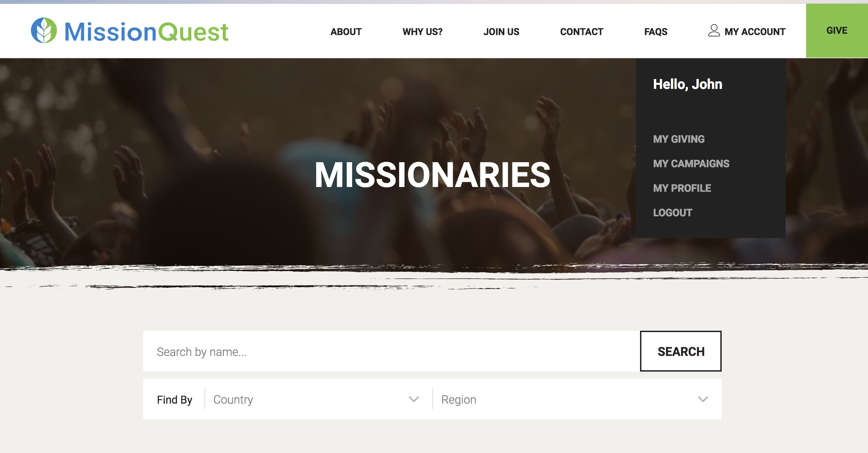Click the green Give button
The height and width of the screenshot is (453, 868).
point(837,31)
